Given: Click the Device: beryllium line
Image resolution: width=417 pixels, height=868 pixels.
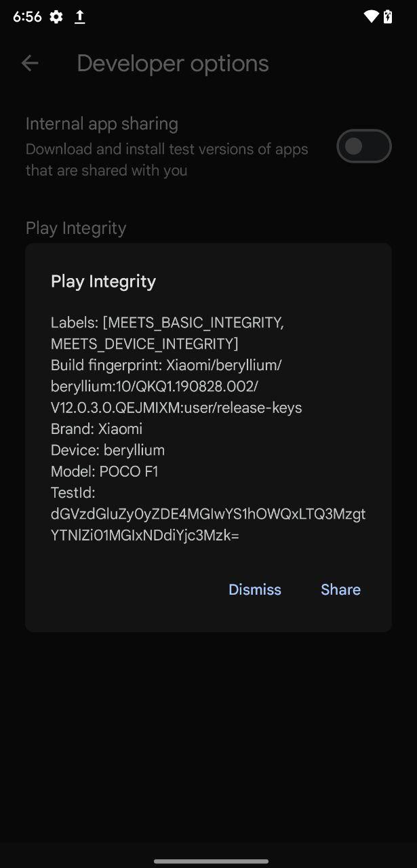Looking at the screenshot, I should click(107, 450).
